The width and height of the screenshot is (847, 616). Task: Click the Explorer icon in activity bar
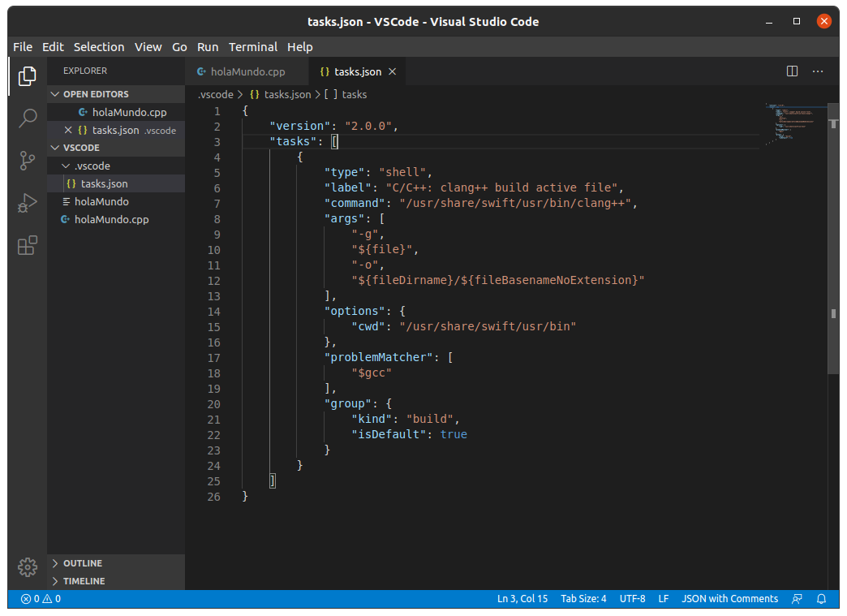coord(27,75)
